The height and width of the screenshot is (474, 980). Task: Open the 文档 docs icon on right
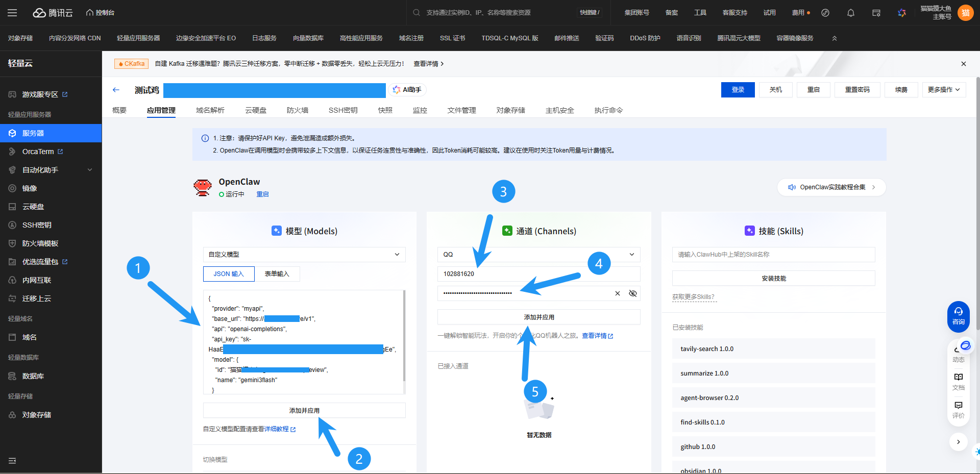[x=958, y=381]
